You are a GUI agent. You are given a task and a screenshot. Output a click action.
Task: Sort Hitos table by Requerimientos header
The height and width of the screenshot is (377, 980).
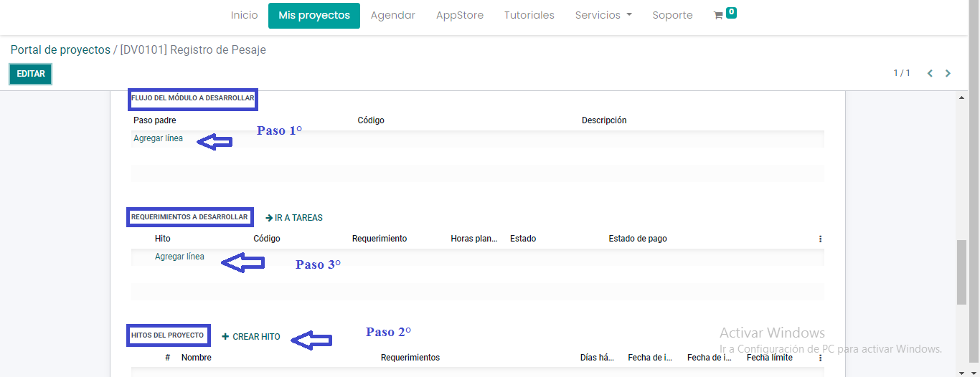410,358
